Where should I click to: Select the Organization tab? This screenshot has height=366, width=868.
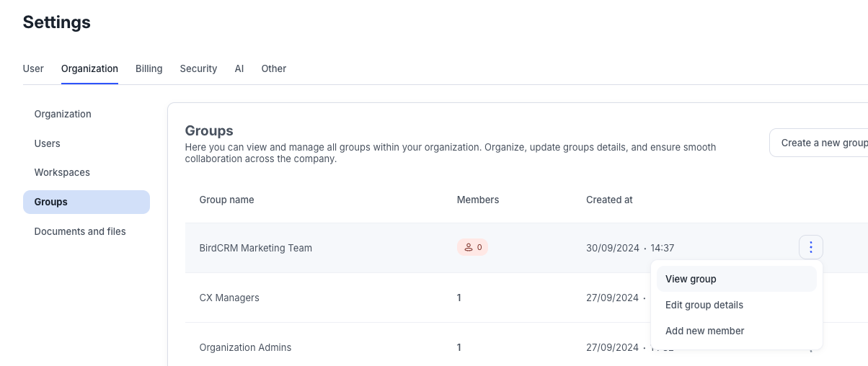pos(89,68)
